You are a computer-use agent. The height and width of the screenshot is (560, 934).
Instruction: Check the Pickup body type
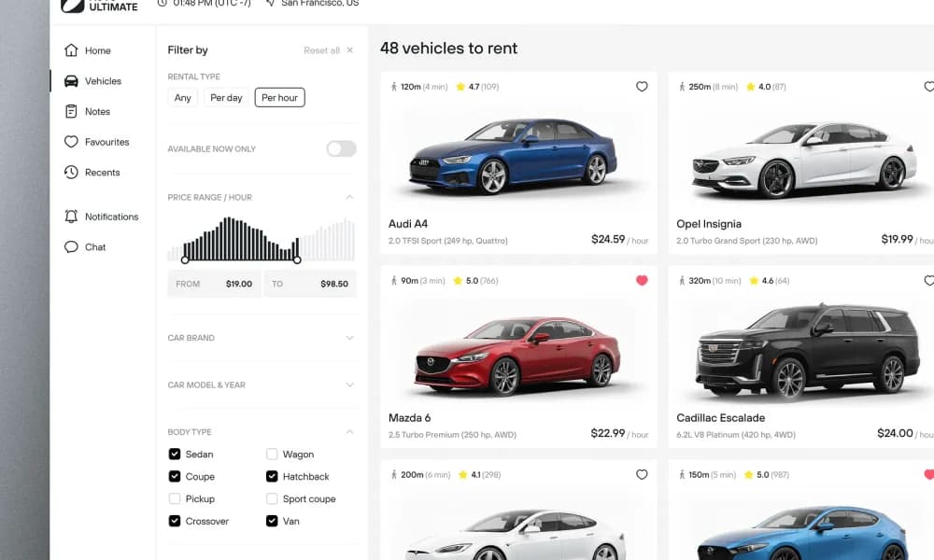[x=175, y=498]
